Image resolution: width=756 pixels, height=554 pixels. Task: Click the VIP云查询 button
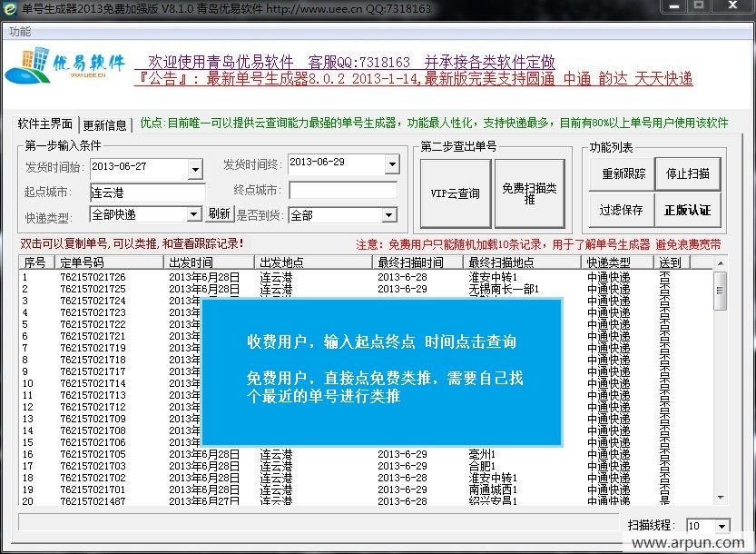click(456, 193)
